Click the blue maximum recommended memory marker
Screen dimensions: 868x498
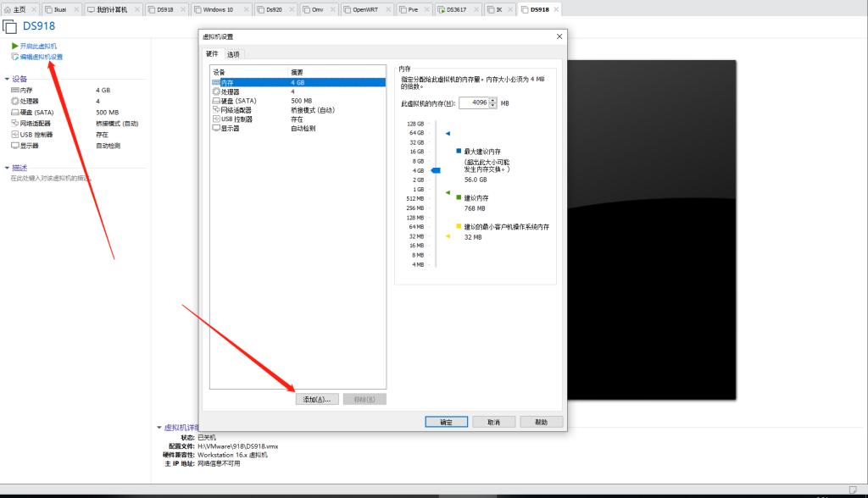(448, 133)
